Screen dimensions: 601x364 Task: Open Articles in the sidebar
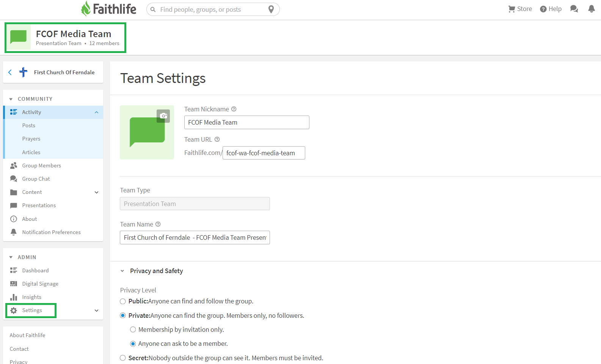31,152
